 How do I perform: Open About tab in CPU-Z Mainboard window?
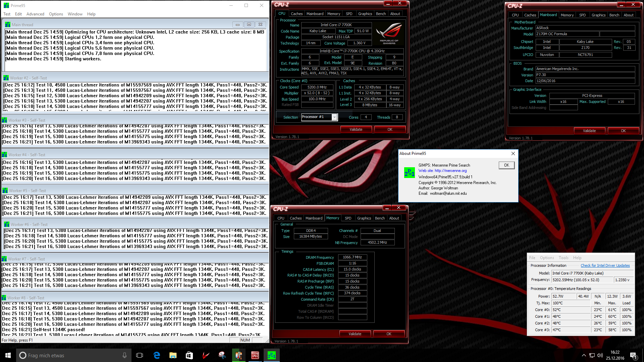[629, 15]
